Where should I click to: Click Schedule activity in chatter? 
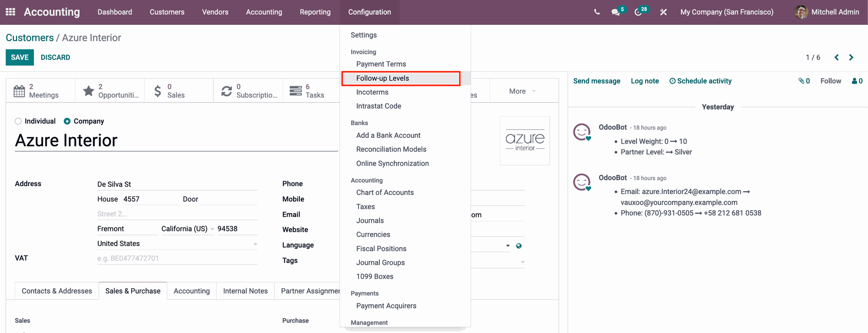click(x=700, y=81)
